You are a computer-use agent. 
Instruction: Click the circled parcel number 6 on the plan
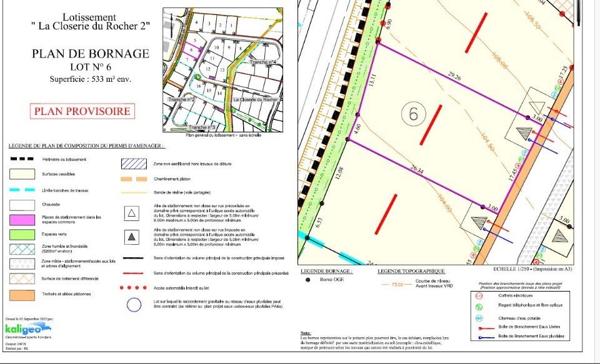(x=414, y=115)
